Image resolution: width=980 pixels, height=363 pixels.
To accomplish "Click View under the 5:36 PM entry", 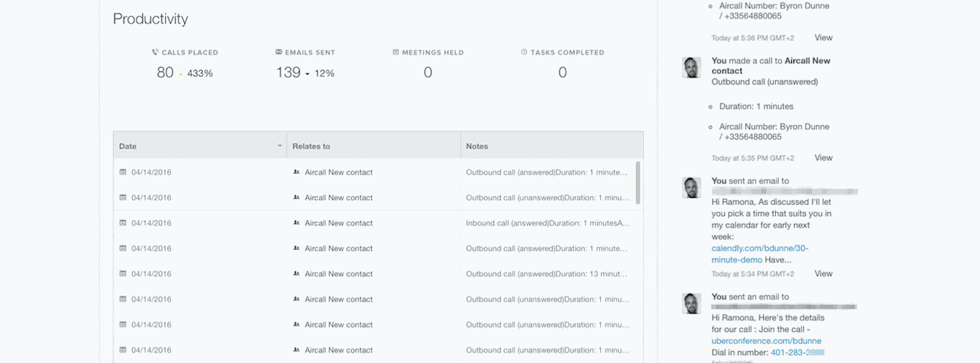I will 824,38.
